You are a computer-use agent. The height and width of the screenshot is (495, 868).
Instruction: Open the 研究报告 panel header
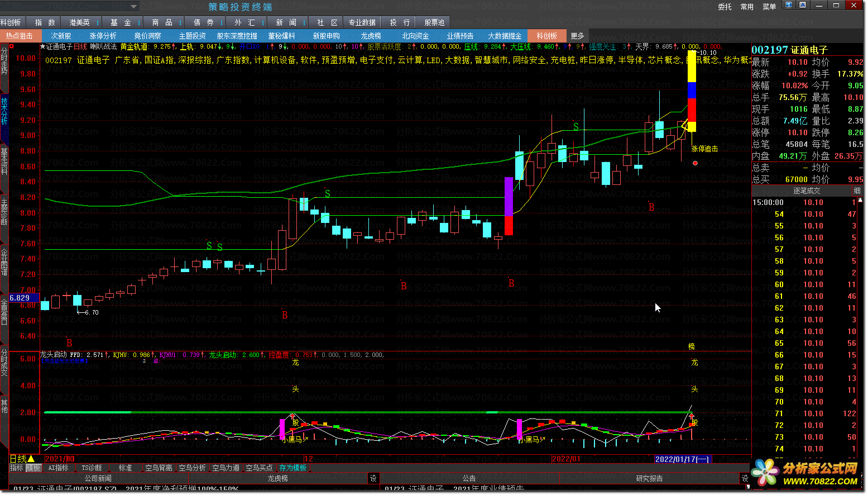click(650, 478)
